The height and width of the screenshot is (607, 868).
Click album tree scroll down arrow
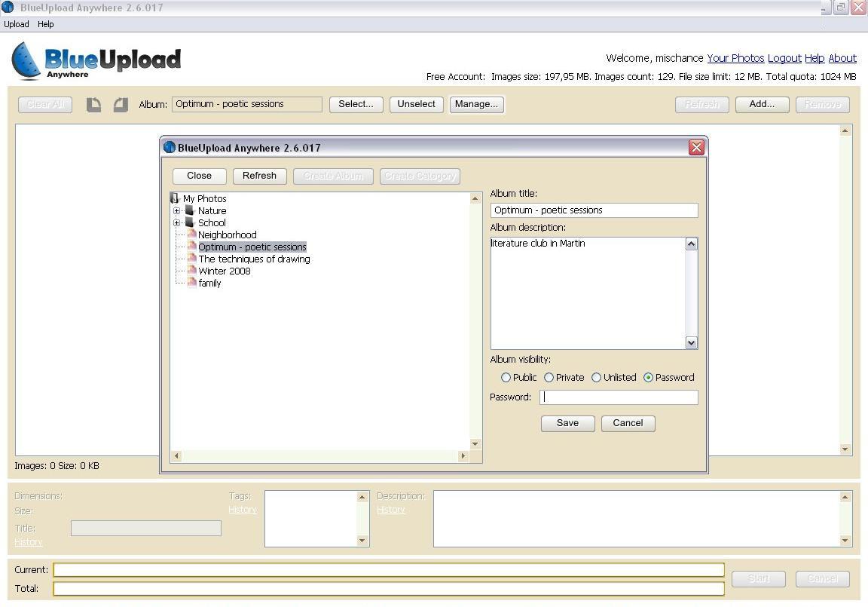coord(475,443)
